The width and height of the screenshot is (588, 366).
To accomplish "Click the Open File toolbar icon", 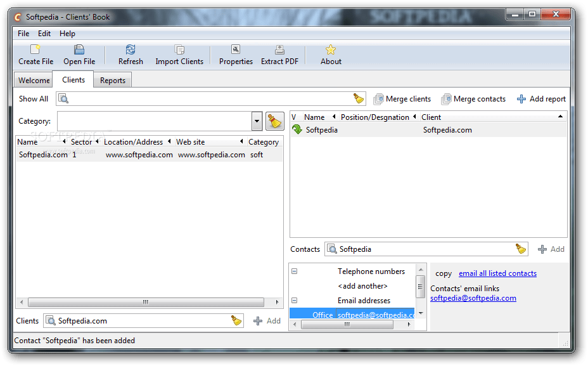I will coord(79,49).
